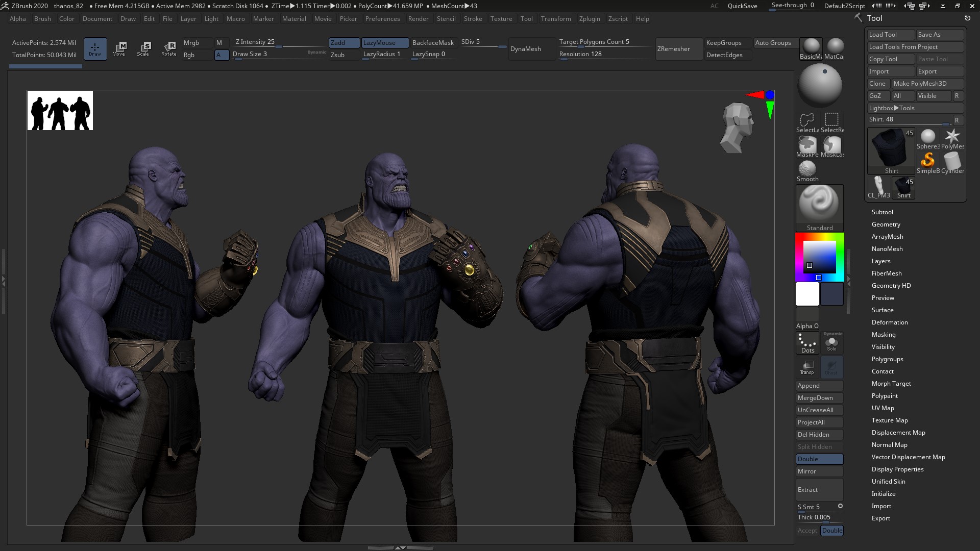Toggle LazyMouse on or off

(x=385, y=43)
